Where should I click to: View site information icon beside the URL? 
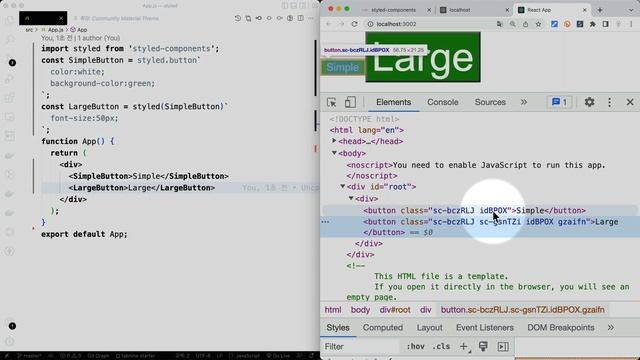pos(370,24)
